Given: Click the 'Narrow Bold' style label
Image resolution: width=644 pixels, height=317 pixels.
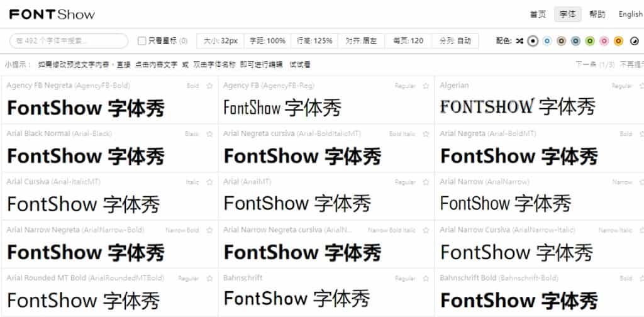Looking at the screenshot, I should [182, 230].
